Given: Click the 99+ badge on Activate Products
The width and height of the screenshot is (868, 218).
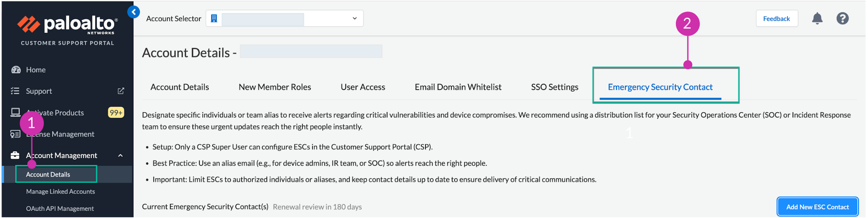Looking at the screenshot, I should (116, 113).
